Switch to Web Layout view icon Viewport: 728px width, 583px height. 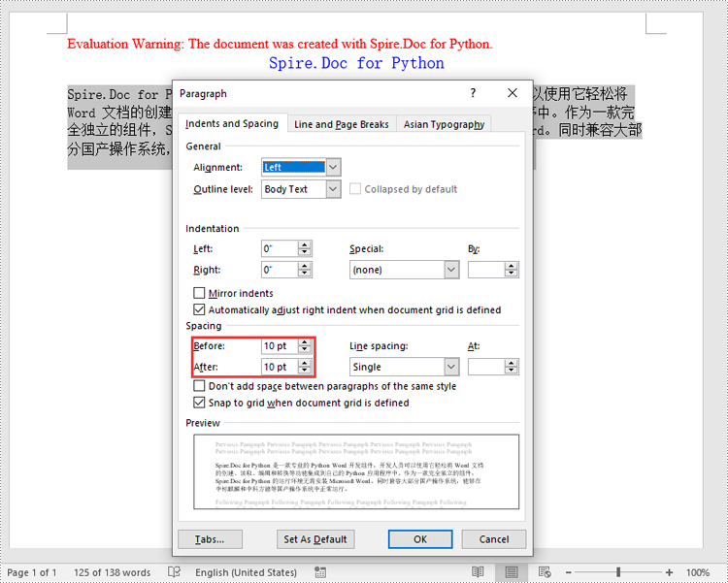[545, 572]
